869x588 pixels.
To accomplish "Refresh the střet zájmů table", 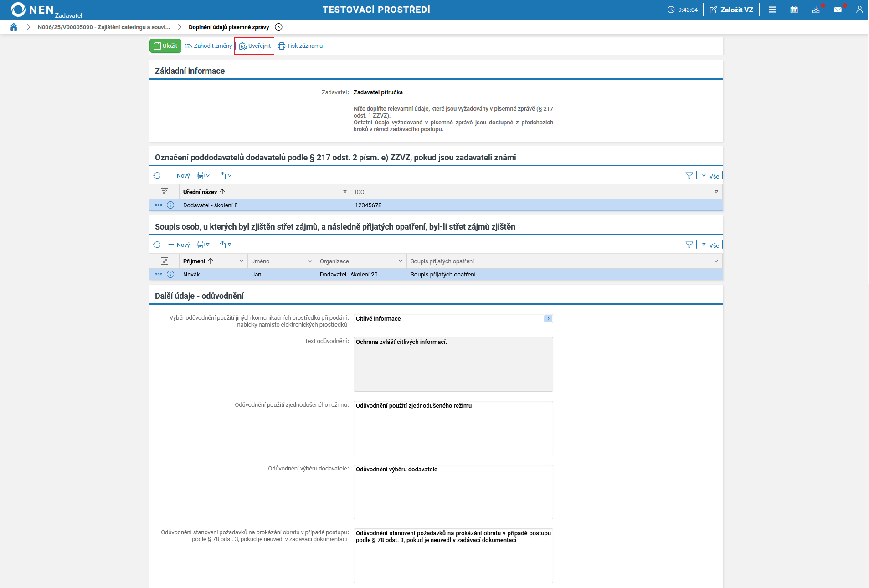I will 157,245.
